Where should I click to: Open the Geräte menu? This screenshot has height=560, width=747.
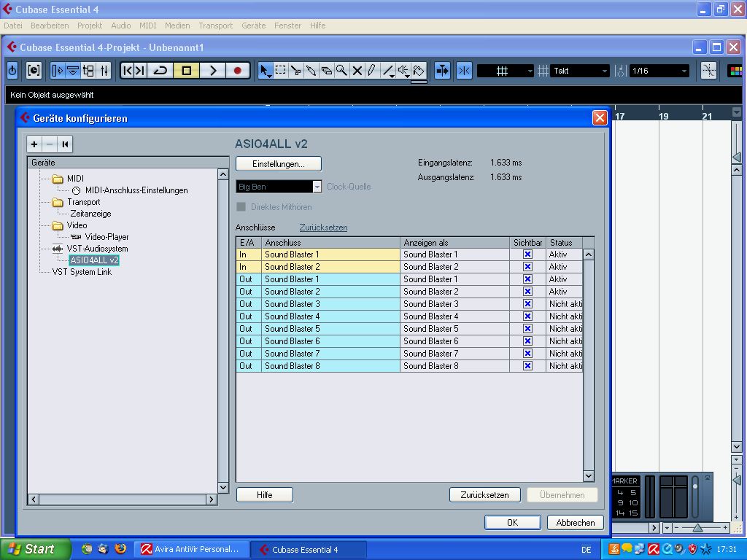(253, 26)
